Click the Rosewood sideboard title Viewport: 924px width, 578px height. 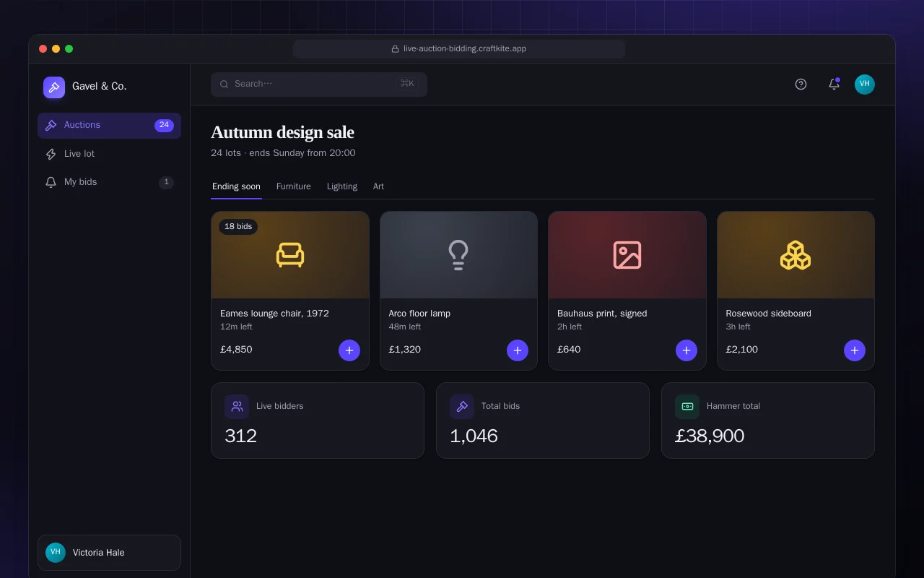769,314
